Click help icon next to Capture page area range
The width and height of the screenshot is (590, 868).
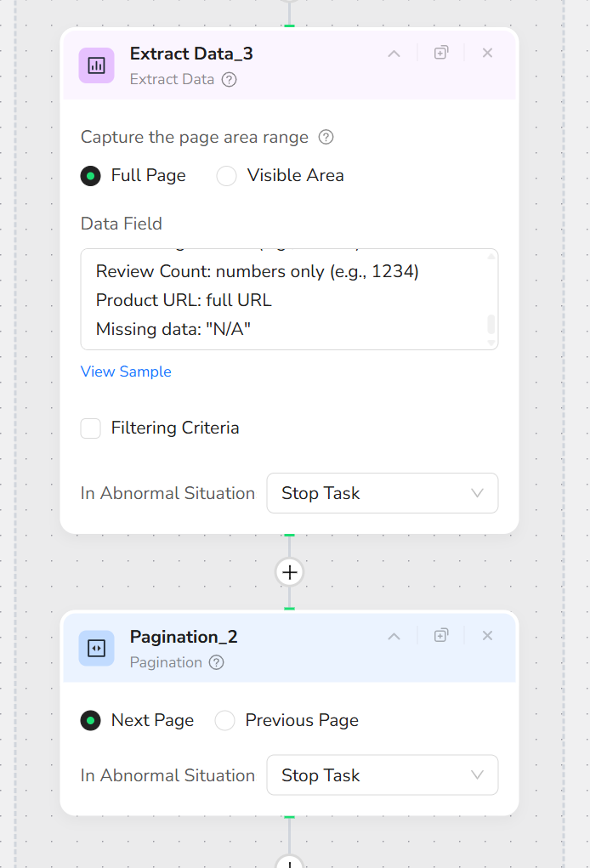326,137
